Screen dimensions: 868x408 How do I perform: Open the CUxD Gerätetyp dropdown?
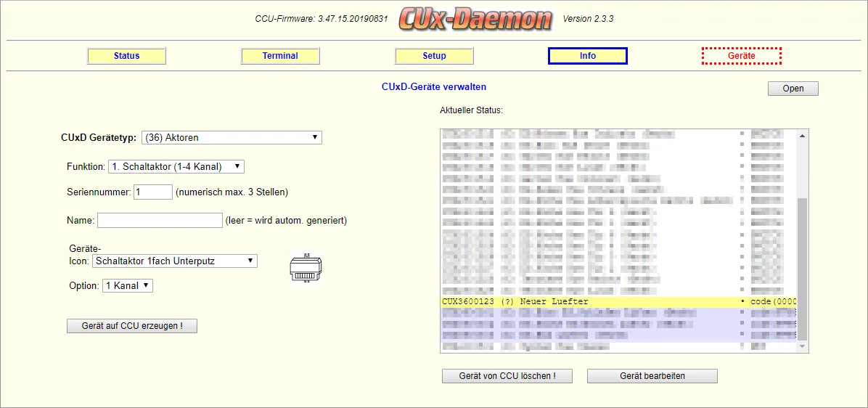[x=232, y=137]
